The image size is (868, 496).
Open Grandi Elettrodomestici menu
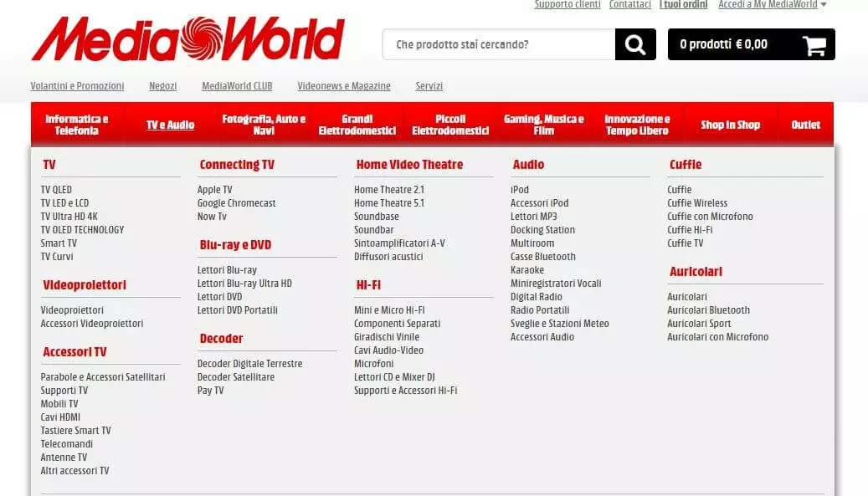click(357, 125)
